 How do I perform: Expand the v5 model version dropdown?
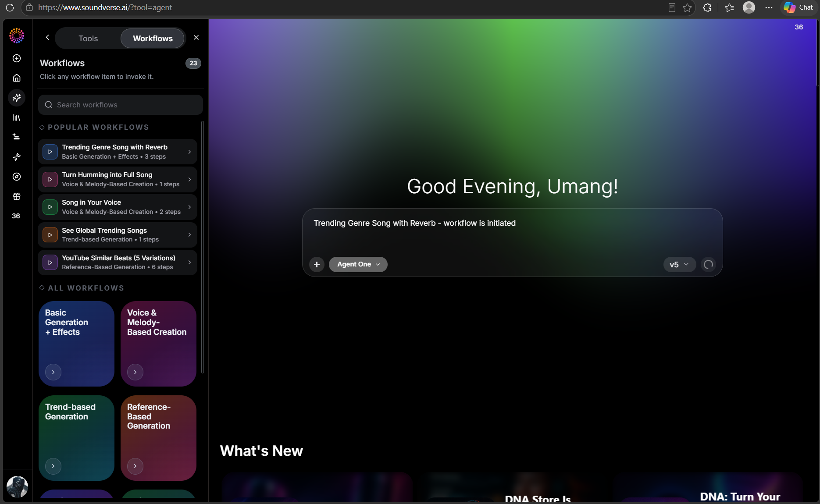[679, 264]
